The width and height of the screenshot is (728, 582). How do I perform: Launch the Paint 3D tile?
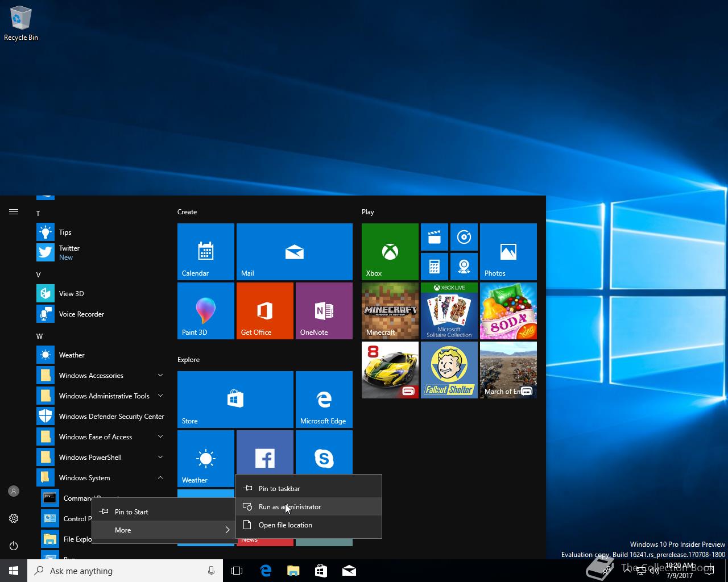[x=206, y=311]
